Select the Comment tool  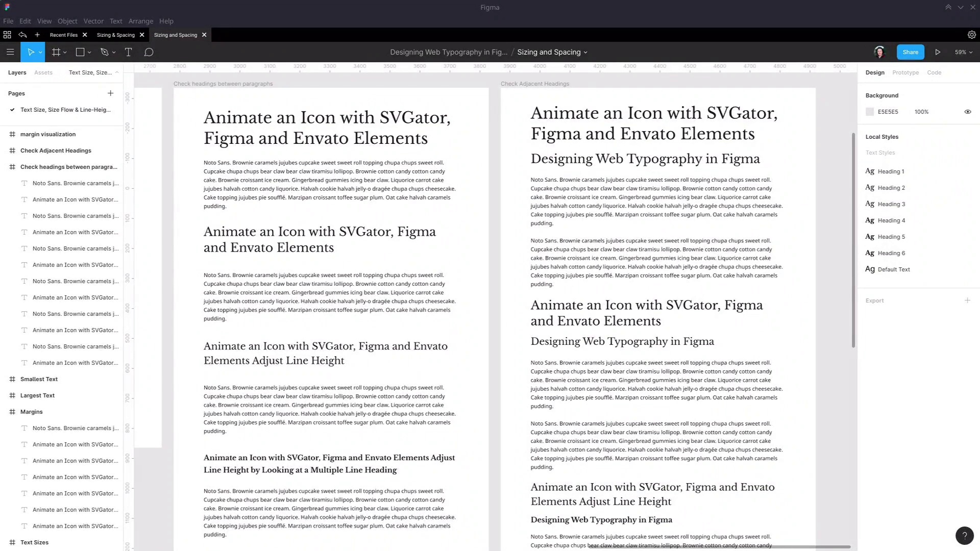(149, 52)
